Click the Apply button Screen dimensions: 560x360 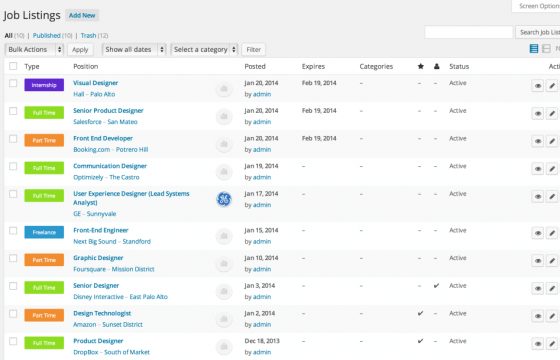click(x=80, y=50)
